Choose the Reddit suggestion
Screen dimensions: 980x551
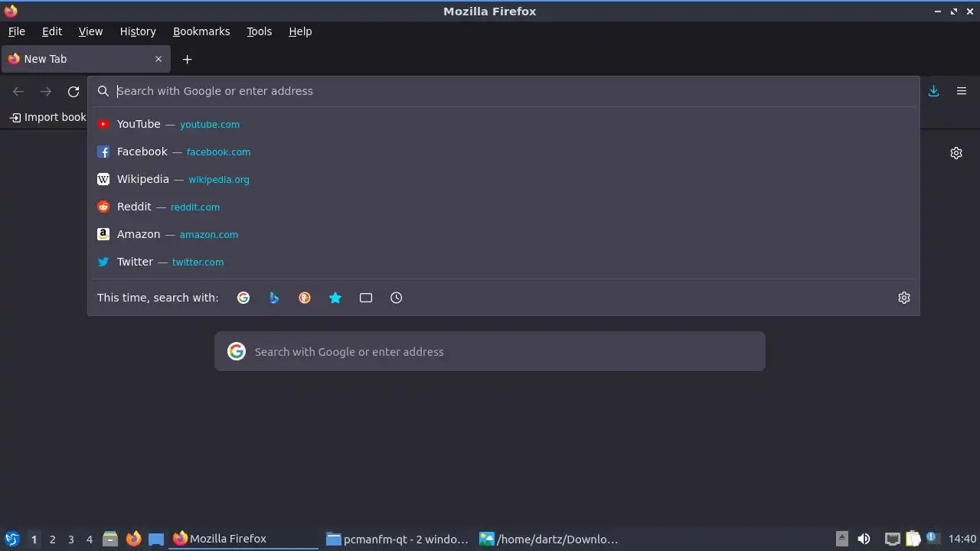point(503,207)
